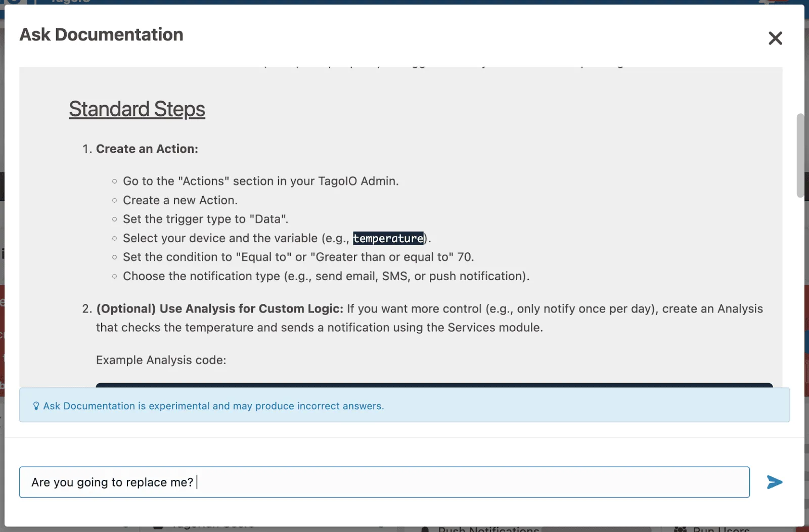Click the lightbulb icon in the experimental notice

(x=35, y=406)
